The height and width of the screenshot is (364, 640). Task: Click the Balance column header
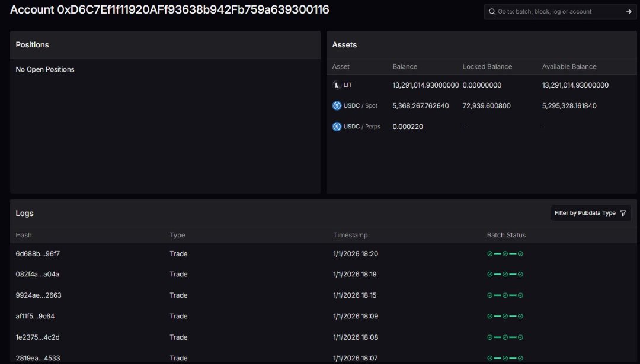point(405,66)
